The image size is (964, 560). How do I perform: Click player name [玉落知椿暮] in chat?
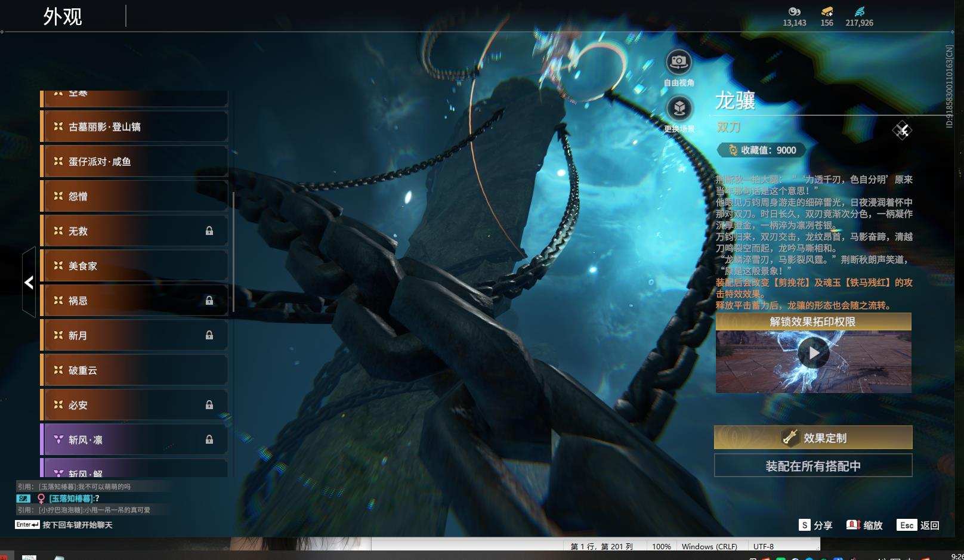(71, 499)
